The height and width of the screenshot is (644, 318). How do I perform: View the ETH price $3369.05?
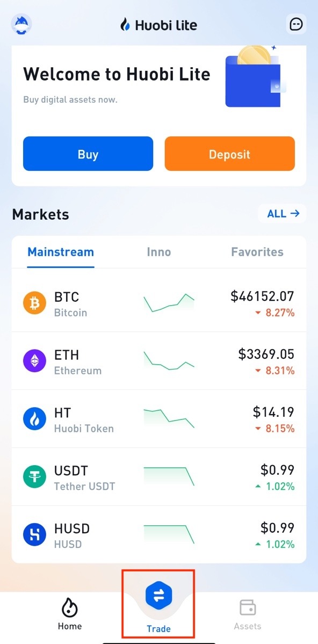[266, 353]
